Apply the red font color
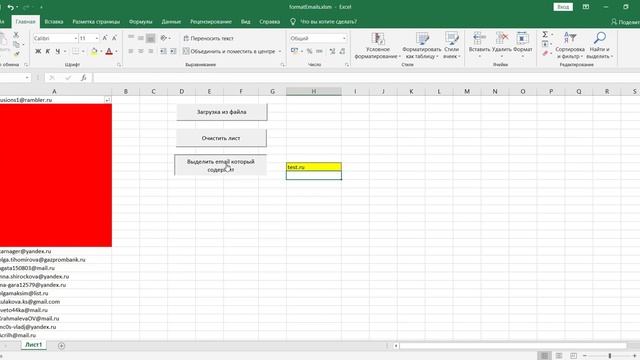Image resolution: width=640 pixels, height=360 pixels. point(109,51)
